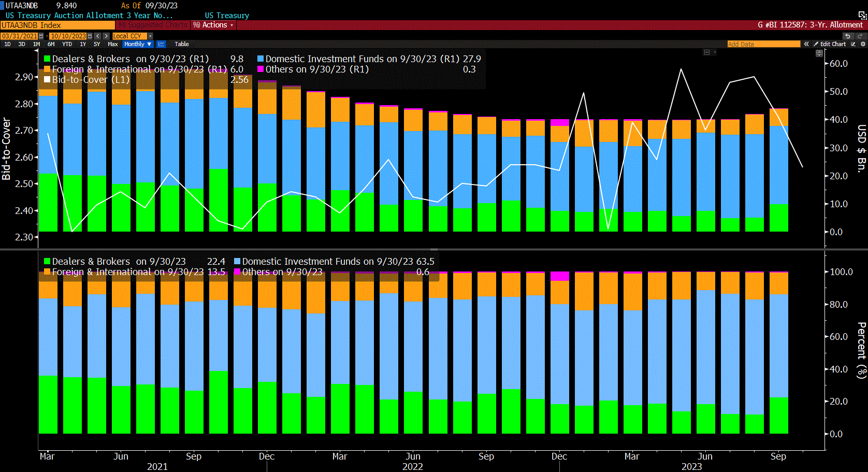This screenshot has height=472, width=868.
Task: Open the Actions menu
Action: [x=213, y=24]
